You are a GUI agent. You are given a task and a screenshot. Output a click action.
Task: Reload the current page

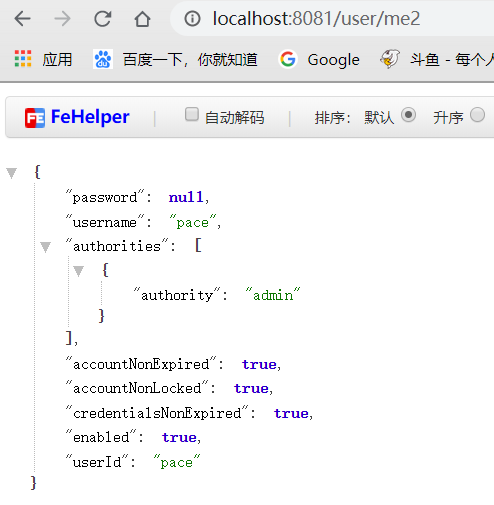[x=102, y=19]
